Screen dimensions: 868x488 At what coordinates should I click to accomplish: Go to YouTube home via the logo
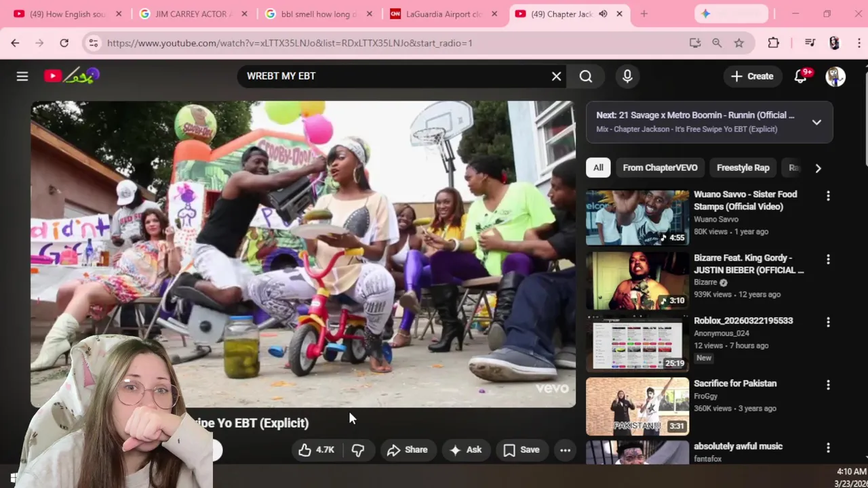point(72,76)
